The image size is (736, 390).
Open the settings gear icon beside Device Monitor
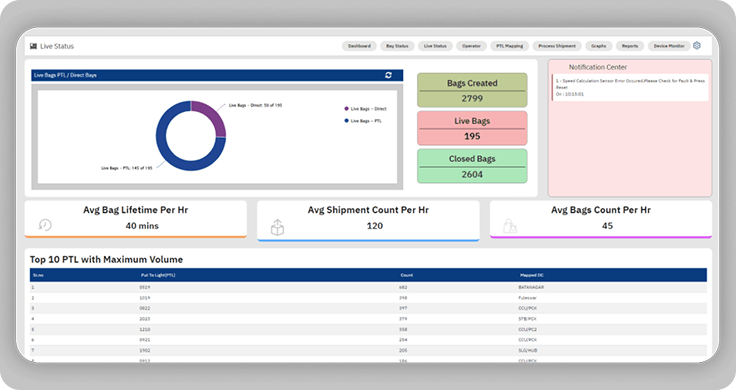(697, 46)
